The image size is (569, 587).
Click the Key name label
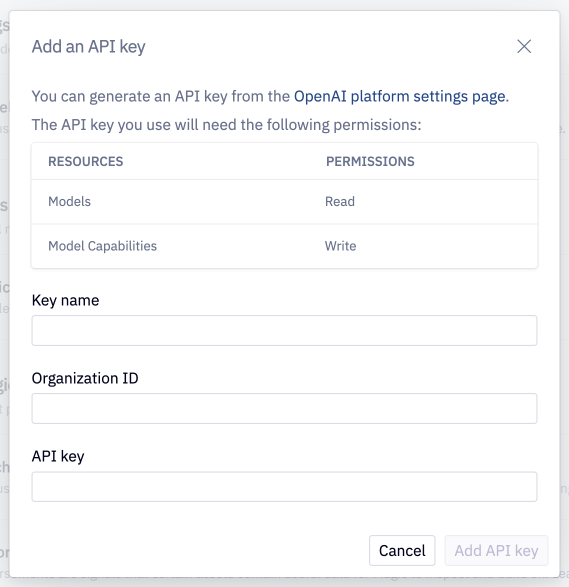pyautogui.click(x=66, y=301)
